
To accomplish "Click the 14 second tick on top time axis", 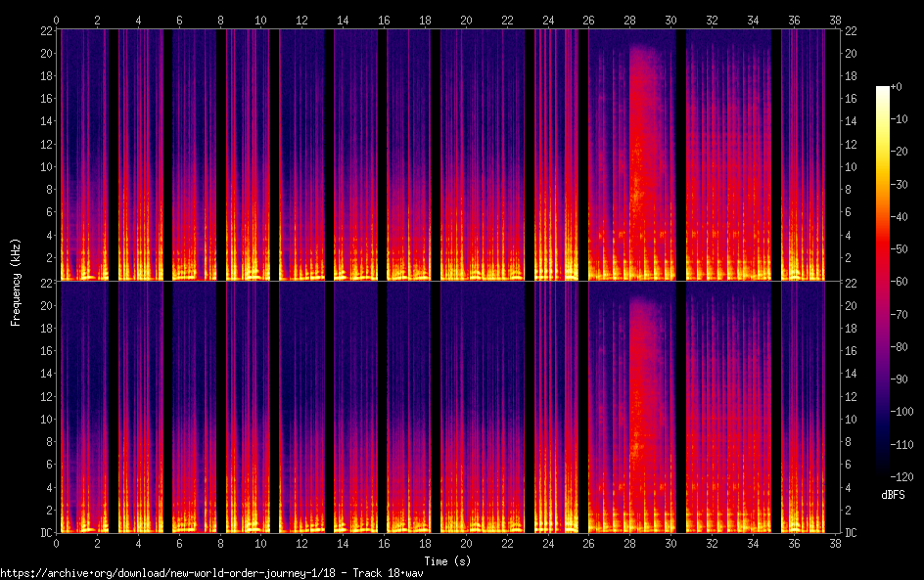I will point(344,19).
